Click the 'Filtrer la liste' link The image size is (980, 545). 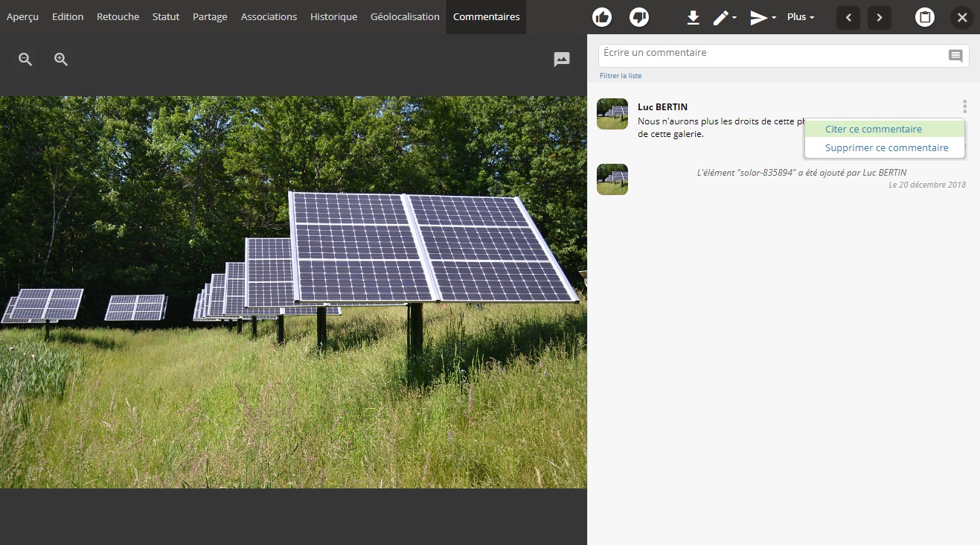coord(621,76)
